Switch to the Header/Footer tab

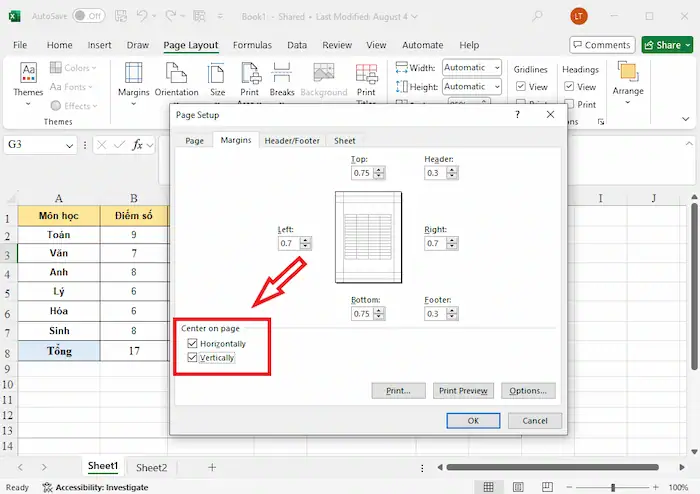coord(292,141)
